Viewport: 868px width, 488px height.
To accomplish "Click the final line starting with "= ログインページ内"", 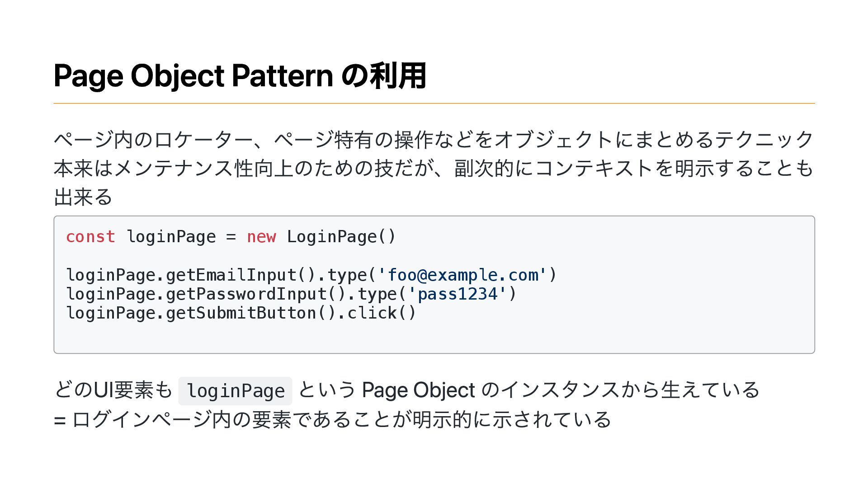I will pyautogui.click(x=332, y=419).
